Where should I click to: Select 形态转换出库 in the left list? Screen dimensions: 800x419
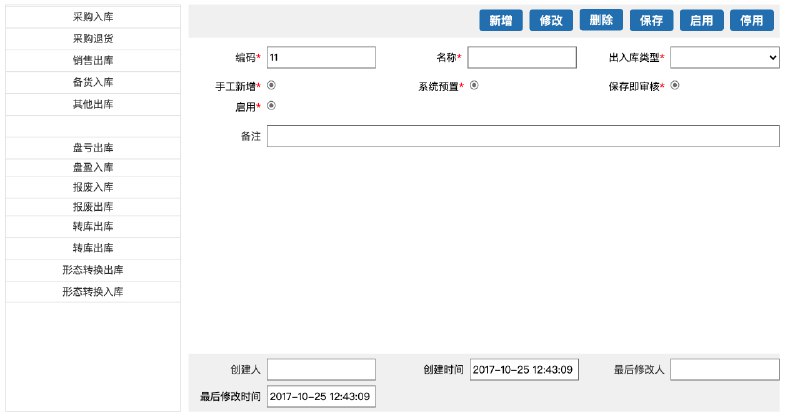tap(93, 270)
